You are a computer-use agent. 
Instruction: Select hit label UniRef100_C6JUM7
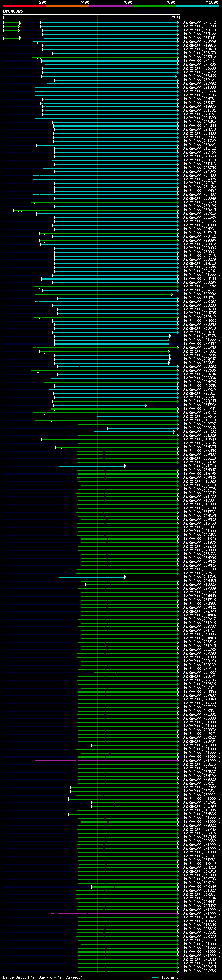click(199, 528)
